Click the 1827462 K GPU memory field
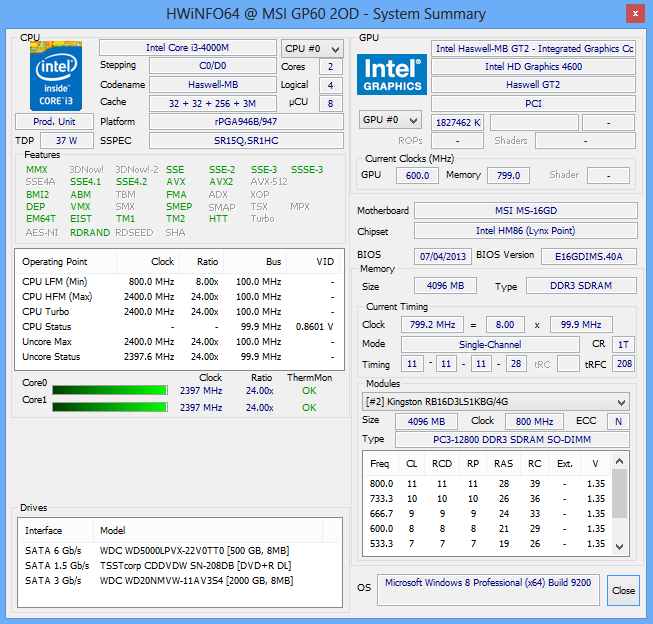Image resolution: width=653 pixels, height=624 pixels. [x=457, y=122]
